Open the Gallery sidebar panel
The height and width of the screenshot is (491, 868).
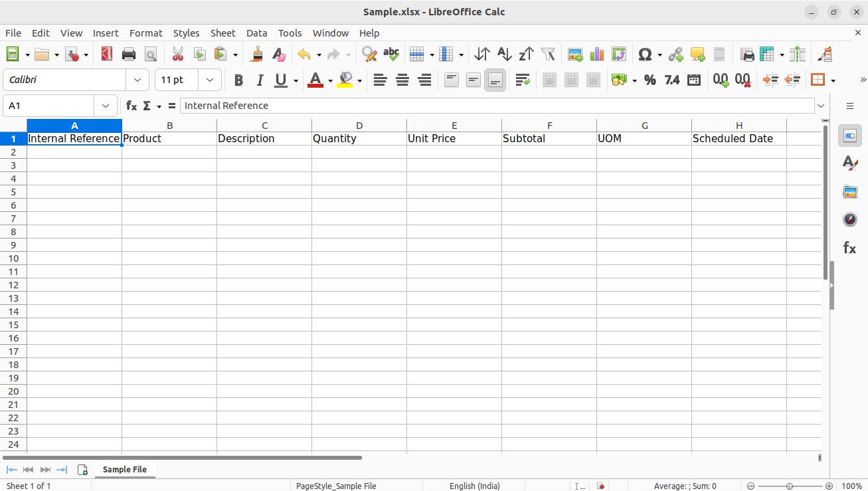[850, 191]
